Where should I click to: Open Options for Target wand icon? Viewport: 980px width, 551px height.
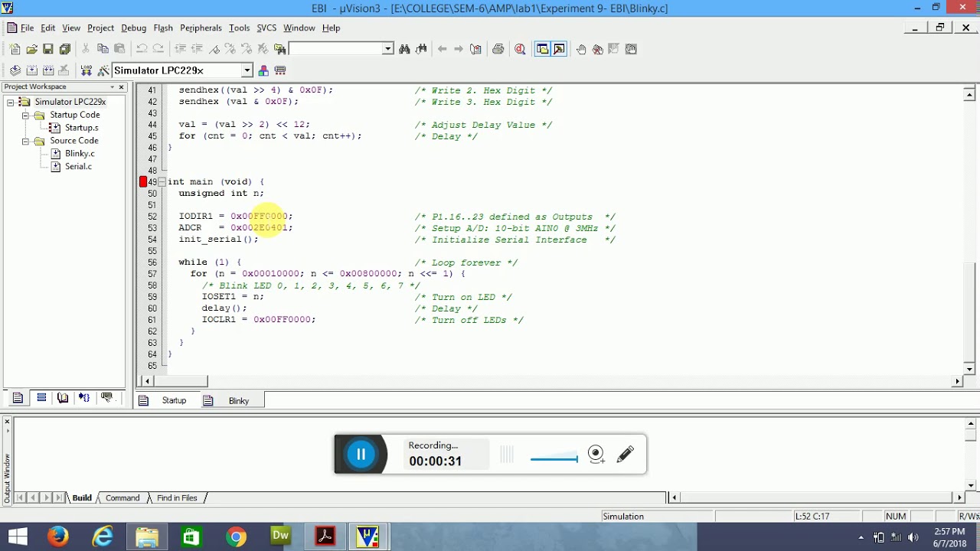[x=103, y=70]
